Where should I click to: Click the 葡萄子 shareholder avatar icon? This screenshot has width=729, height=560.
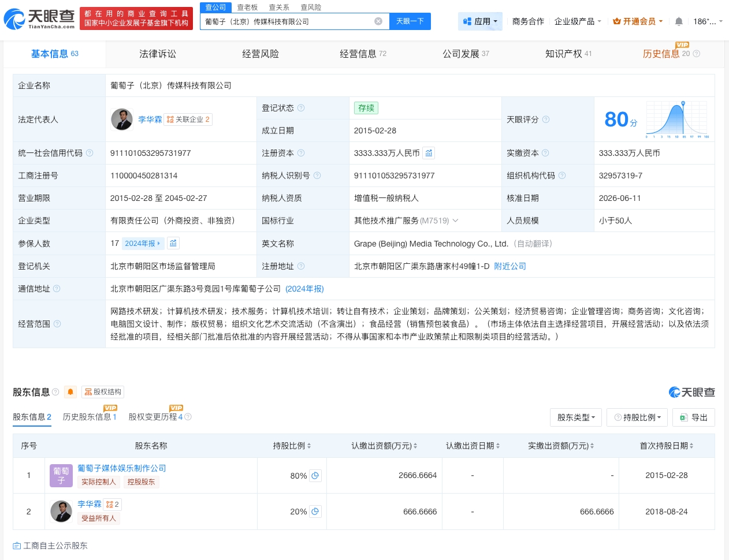[61, 476]
